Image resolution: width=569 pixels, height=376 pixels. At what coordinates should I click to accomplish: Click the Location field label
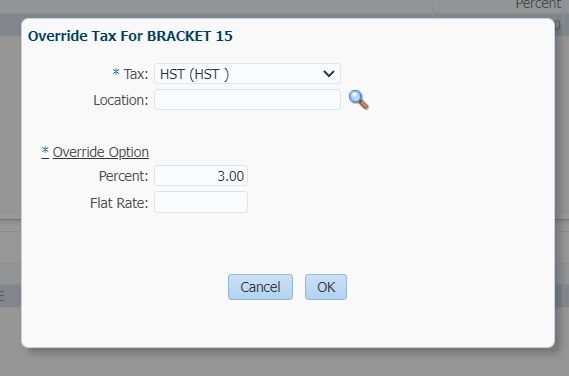coord(121,100)
